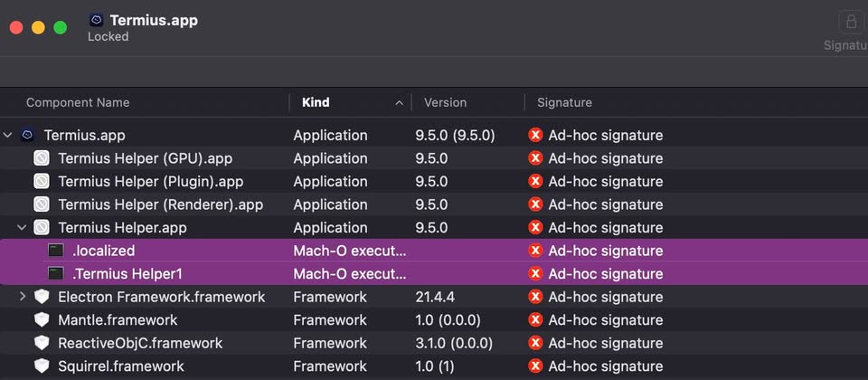The width and height of the screenshot is (868, 380).
Task: Collapse the Termius.app tree row
Action: (8, 136)
